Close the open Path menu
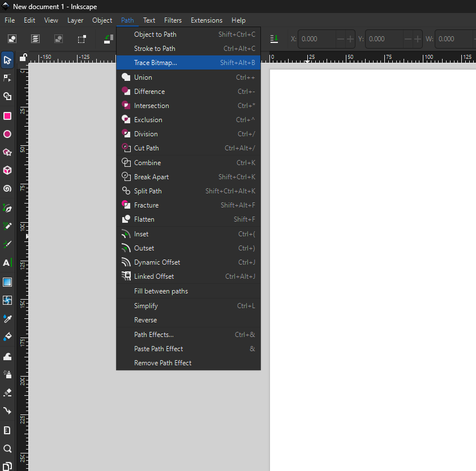 point(127,20)
